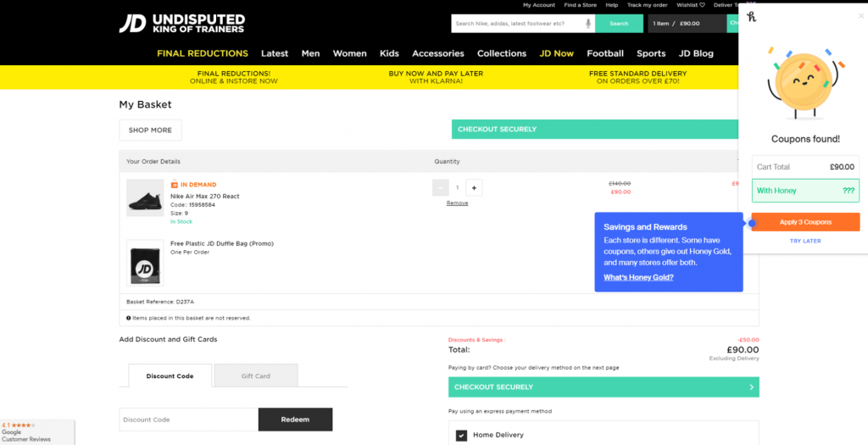Click the arrow on the bottom Checkout Securely button

tap(751, 387)
